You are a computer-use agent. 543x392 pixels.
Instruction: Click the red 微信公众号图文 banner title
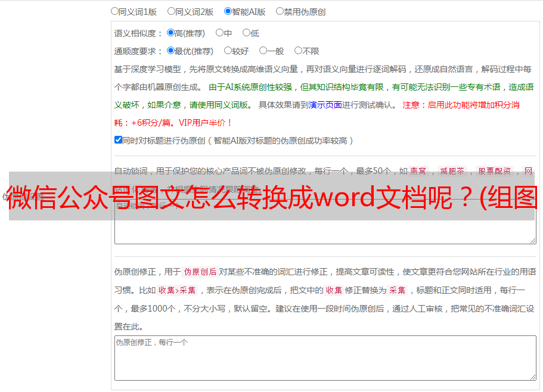tap(272, 197)
